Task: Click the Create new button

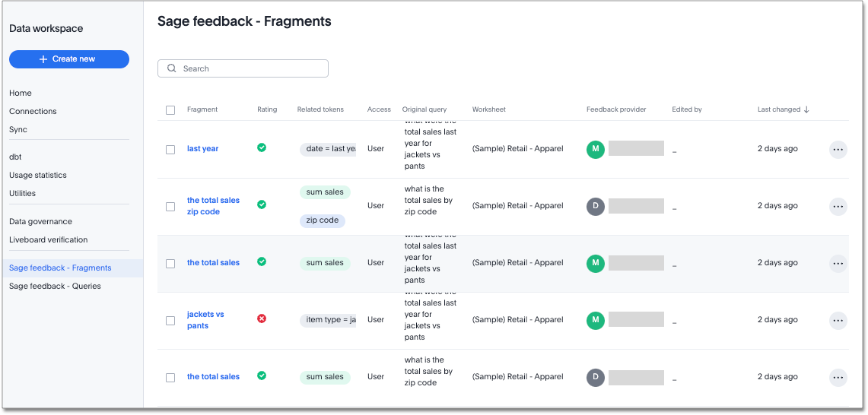Action: tap(69, 59)
